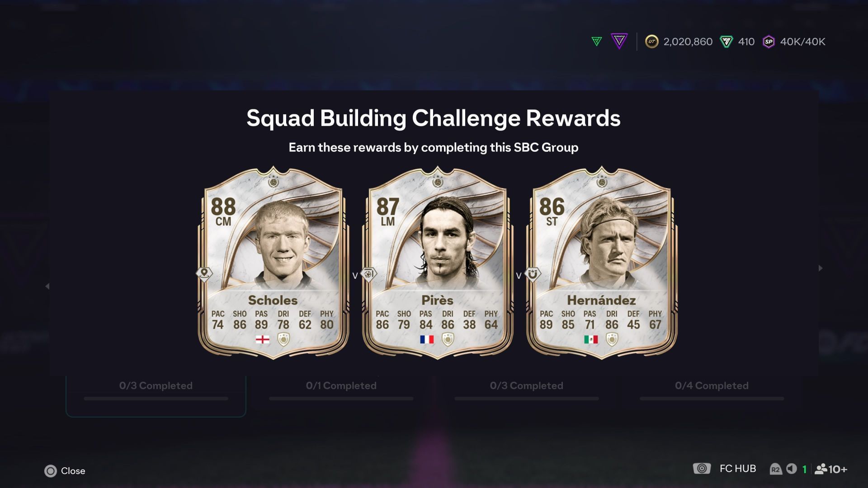Click the FC HUB controller icon

pyautogui.click(x=702, y=469)
